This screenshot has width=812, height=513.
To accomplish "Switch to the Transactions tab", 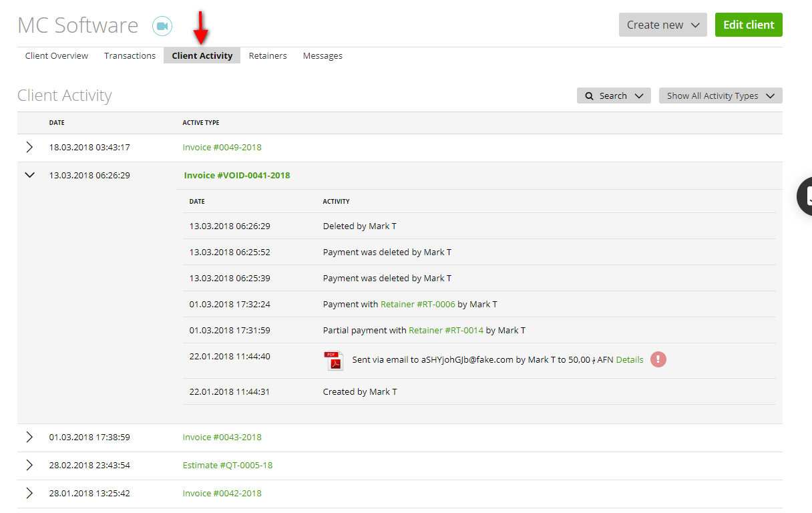I will tap(130, 55).
